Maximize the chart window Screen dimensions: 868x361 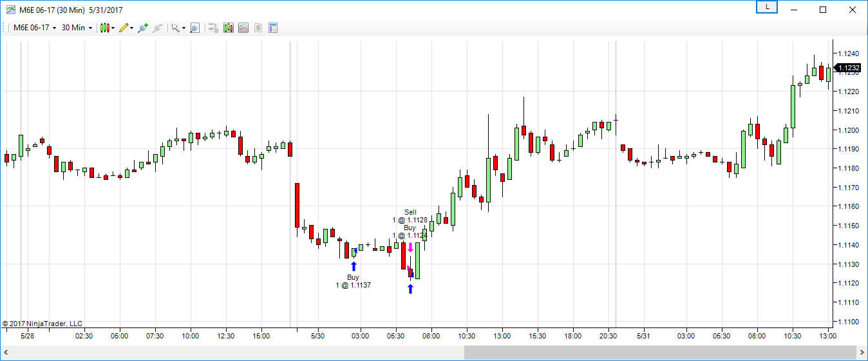(x=823, y=10)
